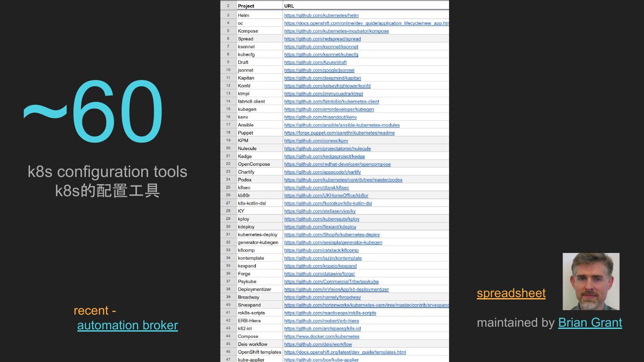644x362 pixels.
Task: Visit the kubernetes contrib podex URL
Action: 343,180
